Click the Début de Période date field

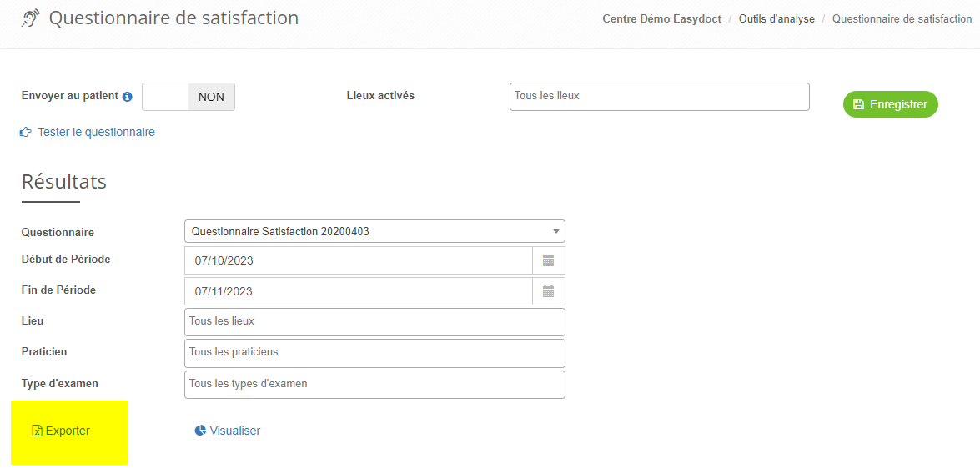pyautogui.click(x=359, y=260)
